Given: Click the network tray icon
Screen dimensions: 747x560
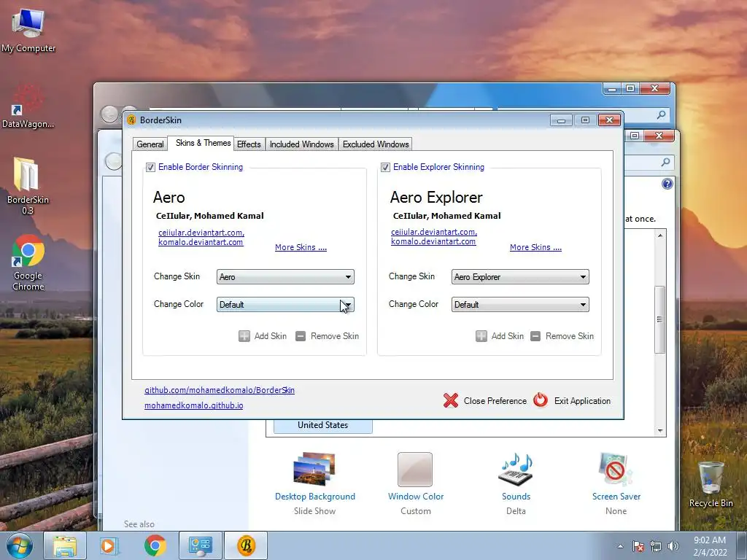Looking at the screenshot, I should click(x=656, y=546).
